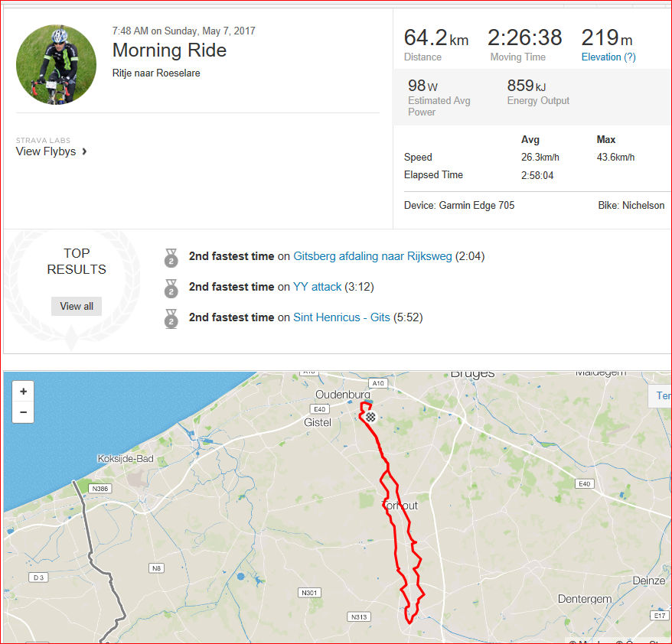Open the rider's profile photo
This screenshot has width=672, height=644.
pos(56,65)
